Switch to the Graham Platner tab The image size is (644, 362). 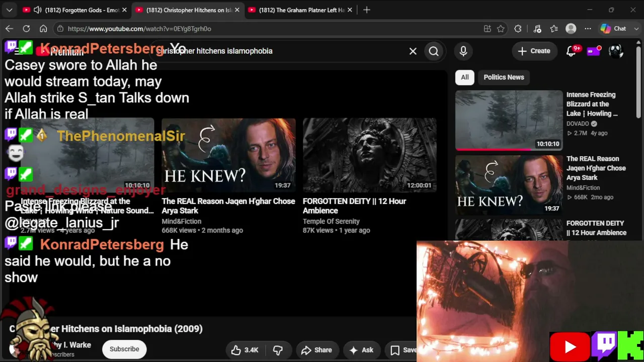[x=301, y=10]
